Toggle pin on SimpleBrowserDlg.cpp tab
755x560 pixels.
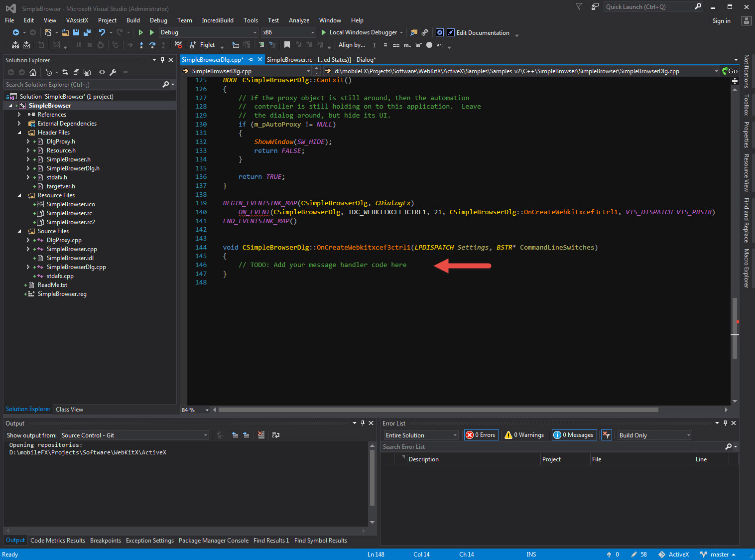(251, 60)
